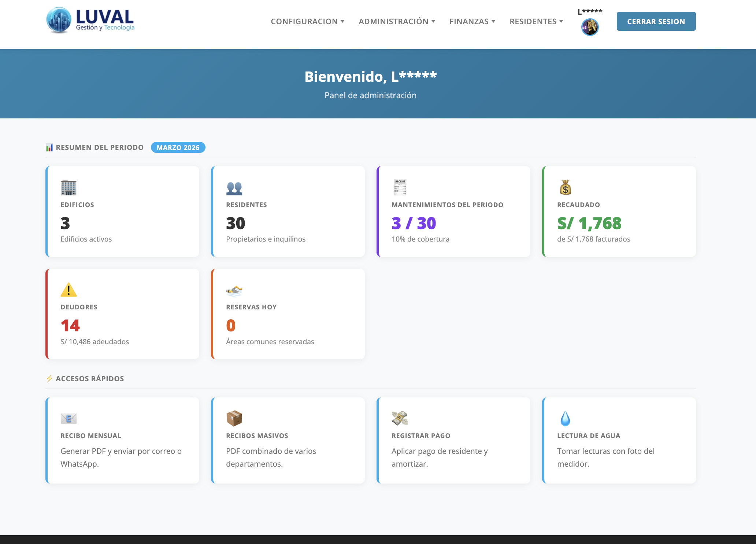Open the Recibo Mensual quick access card
756x544 pixels.
point(122,440)
